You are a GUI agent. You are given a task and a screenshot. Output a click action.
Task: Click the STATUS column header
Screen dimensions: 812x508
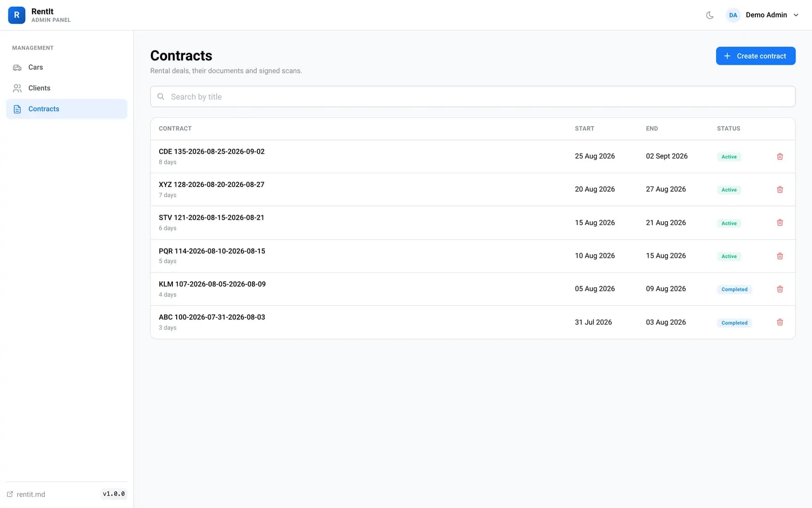tap(728, 128)
